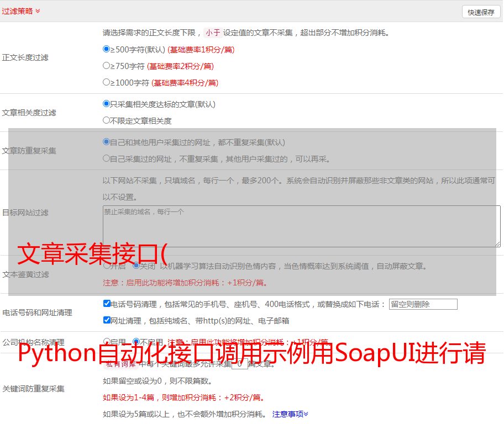The image size is (504, 424).
Task: Select ≥750字符 length option
Action: click(107, 66)
